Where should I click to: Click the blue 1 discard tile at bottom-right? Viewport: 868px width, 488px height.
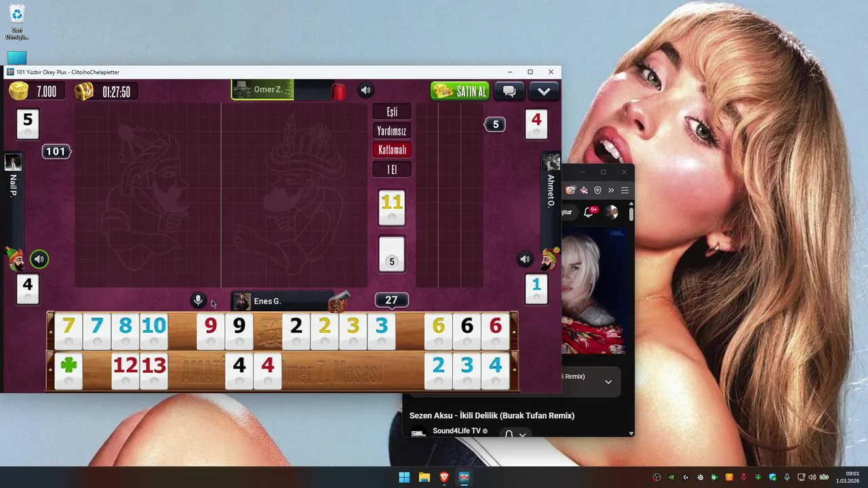[536, 289]
